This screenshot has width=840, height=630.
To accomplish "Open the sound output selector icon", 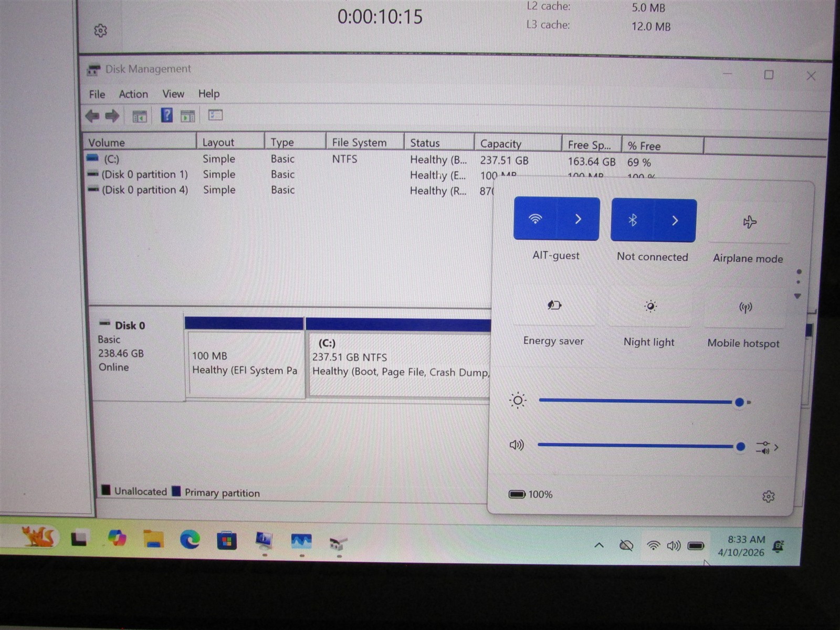I will (766, 447).
